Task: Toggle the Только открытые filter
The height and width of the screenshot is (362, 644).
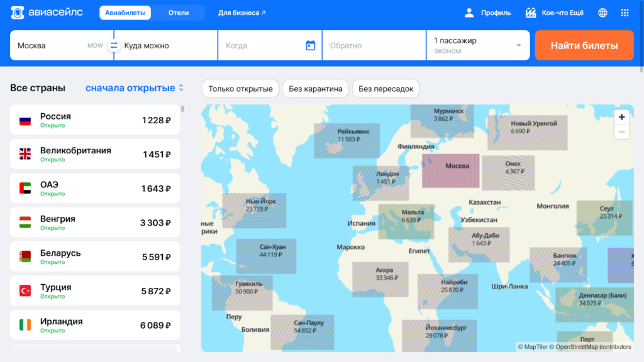Action: click(240, 89)
